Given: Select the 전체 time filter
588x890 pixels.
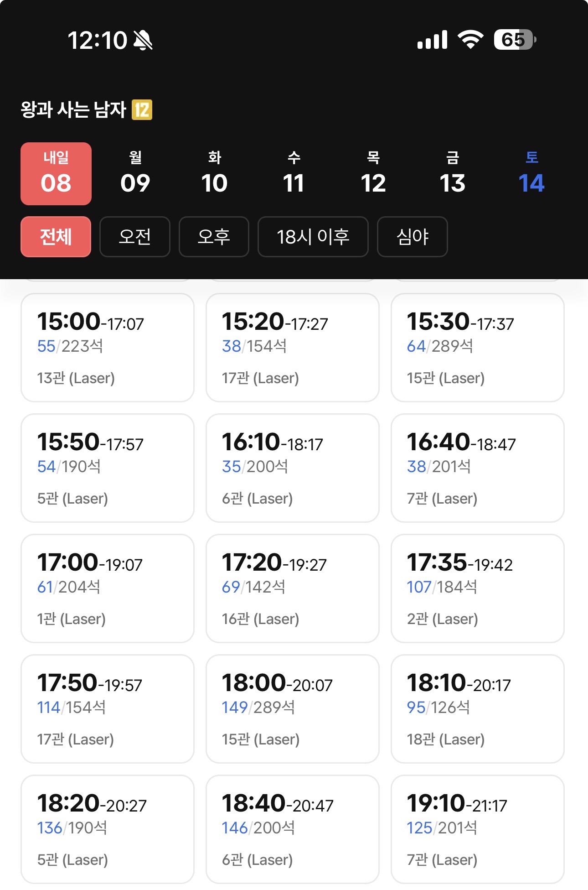Looking at the screenshot, I should [56, 237].
